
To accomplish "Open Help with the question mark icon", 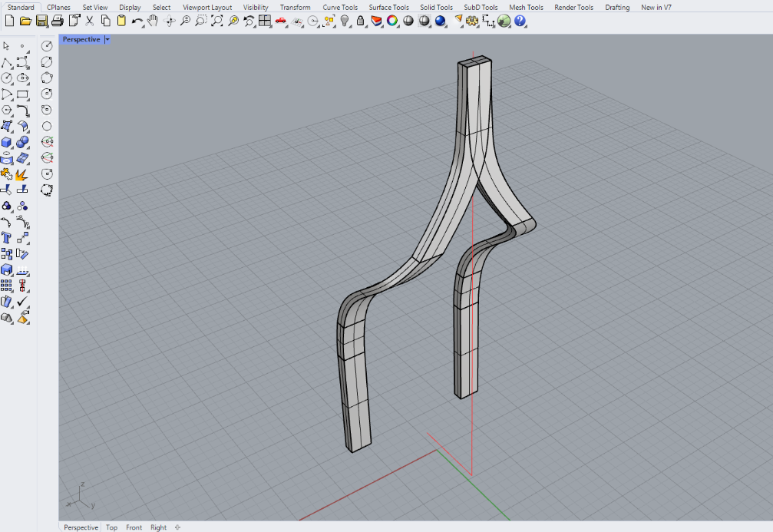I will [520, 21].
